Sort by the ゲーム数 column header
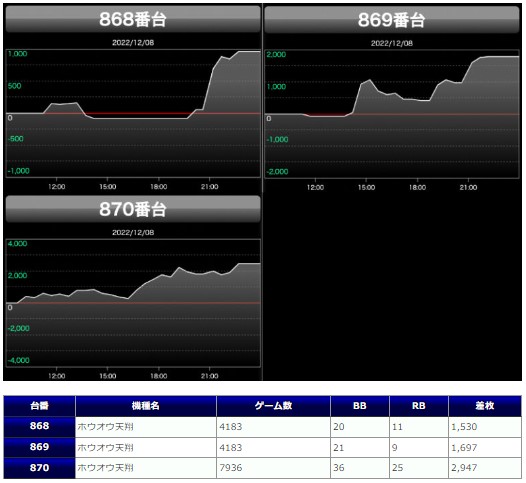This screenshot has height=483, width=526. click(x=273, y=406)
